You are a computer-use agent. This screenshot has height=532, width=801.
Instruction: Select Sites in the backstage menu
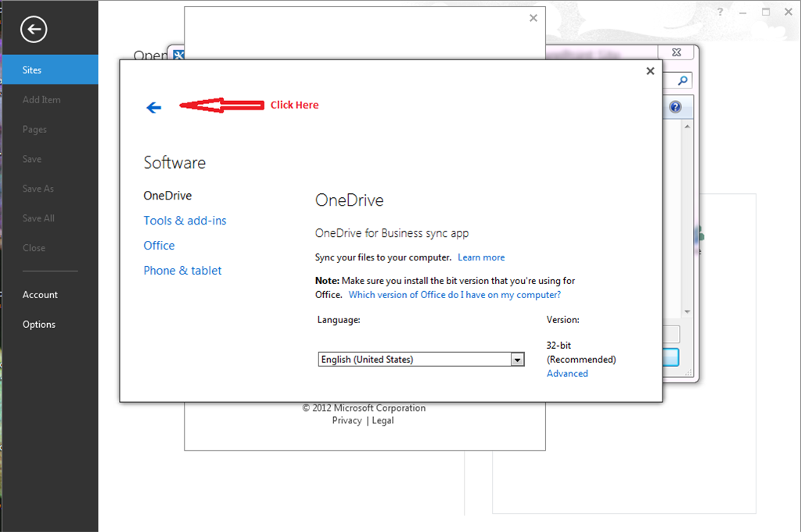tap(50, 70)
